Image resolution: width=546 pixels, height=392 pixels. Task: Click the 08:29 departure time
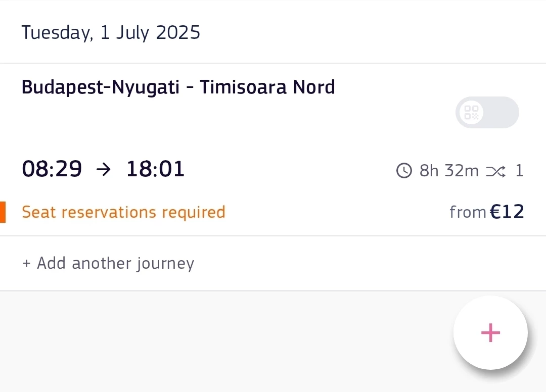point(52,169)
